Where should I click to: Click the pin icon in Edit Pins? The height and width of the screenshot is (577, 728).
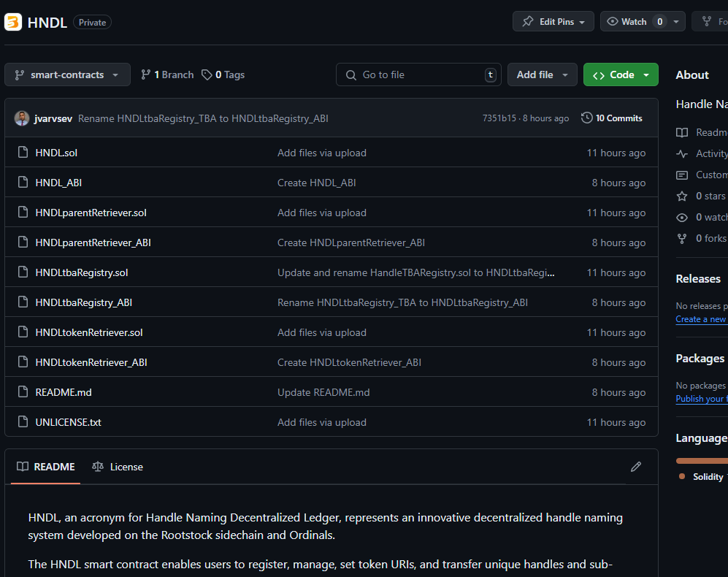point(528,21)
